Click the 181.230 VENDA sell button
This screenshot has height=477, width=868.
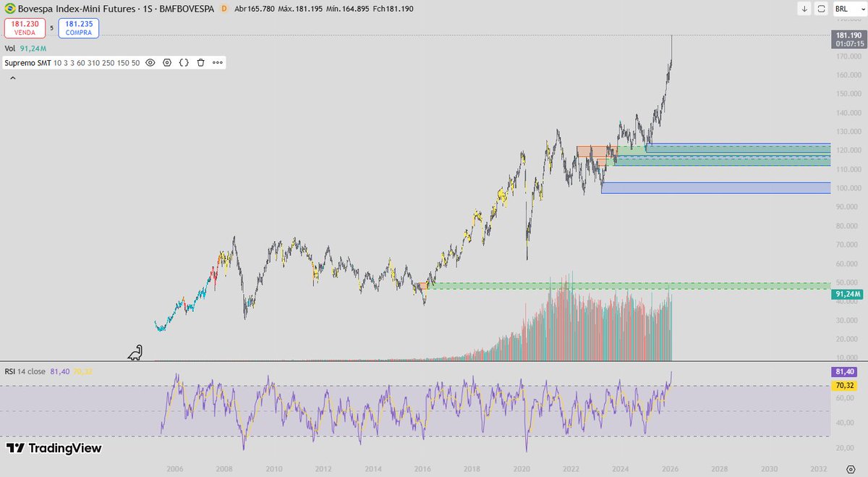click(x=24, y=28)
